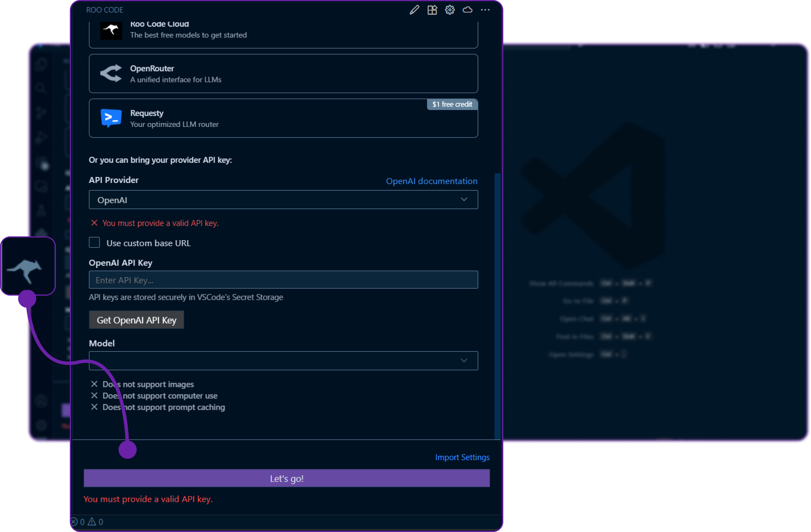Click the cloud account icon in the header

tap(467, 10)
